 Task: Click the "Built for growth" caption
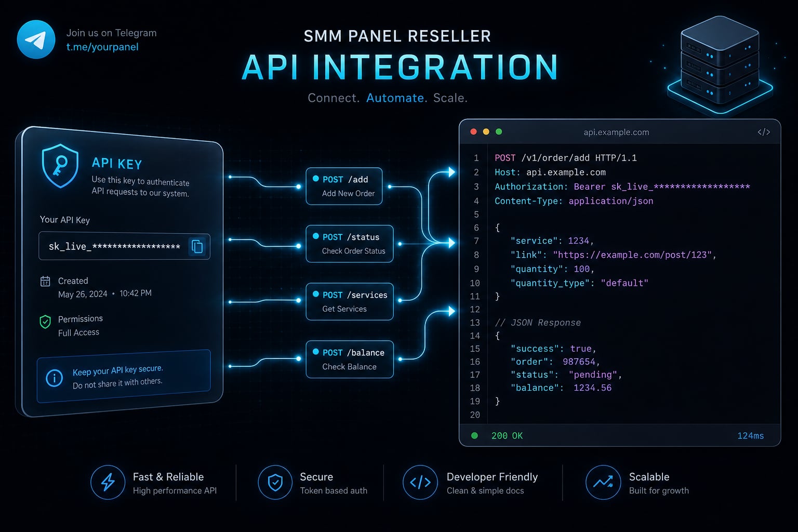pyautogui.click(x=659, y=490)
